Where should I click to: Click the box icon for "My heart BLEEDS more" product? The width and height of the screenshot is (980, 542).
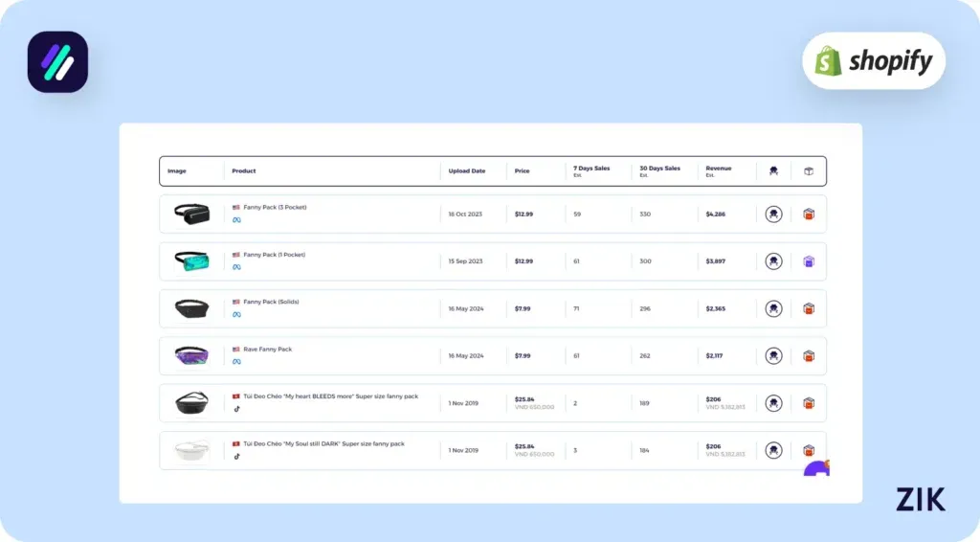809,403
